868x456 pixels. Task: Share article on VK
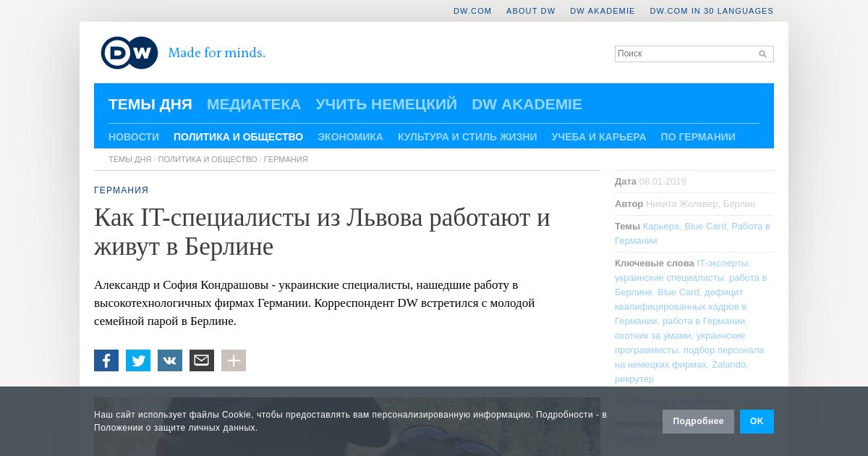point(170,360)
